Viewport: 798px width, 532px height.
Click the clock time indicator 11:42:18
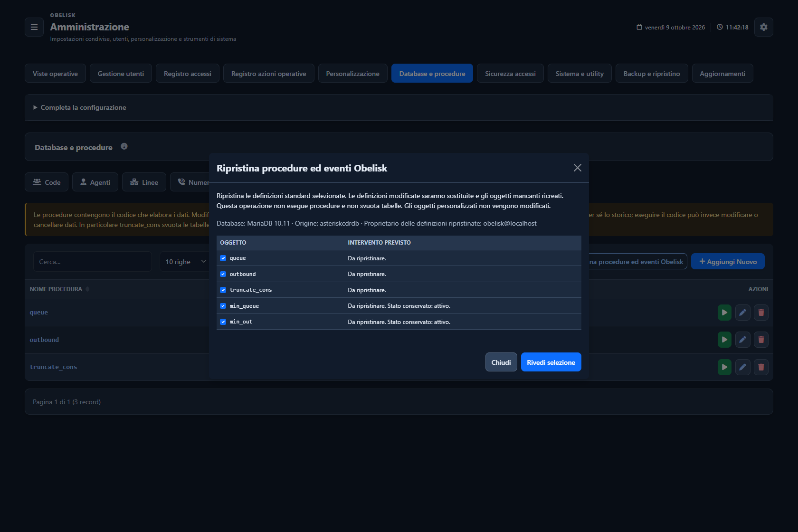[x=732, y=27]
